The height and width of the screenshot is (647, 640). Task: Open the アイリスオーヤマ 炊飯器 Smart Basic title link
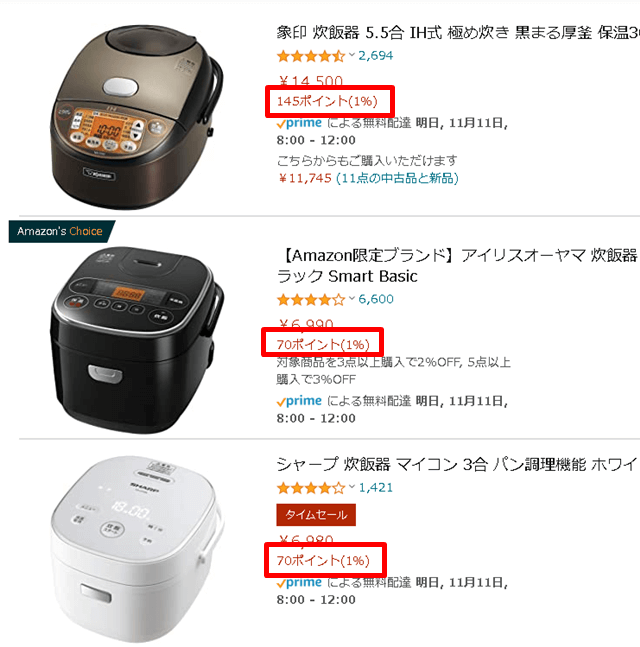(x=458, y=266)
